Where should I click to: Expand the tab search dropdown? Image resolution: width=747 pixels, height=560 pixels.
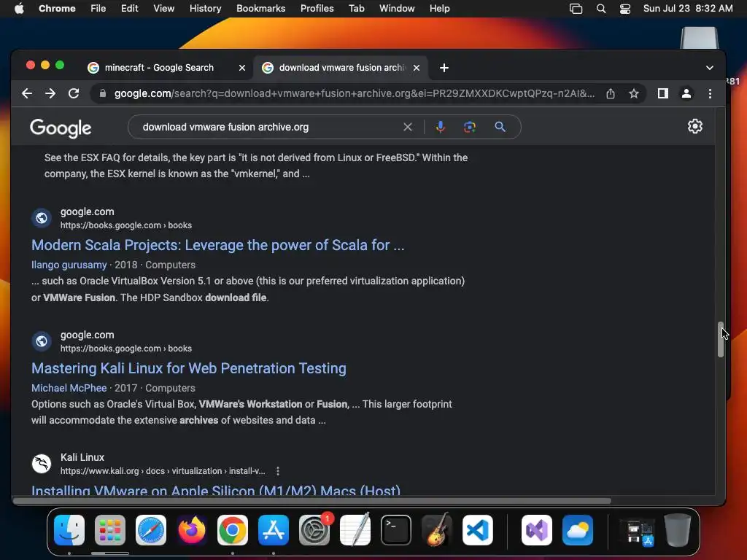click(x=709, y=68)
